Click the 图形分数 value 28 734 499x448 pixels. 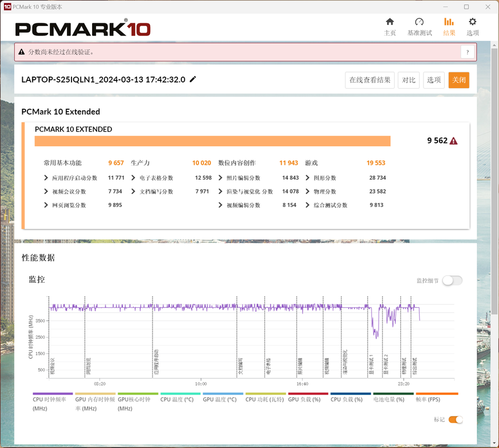click(378, 177)
